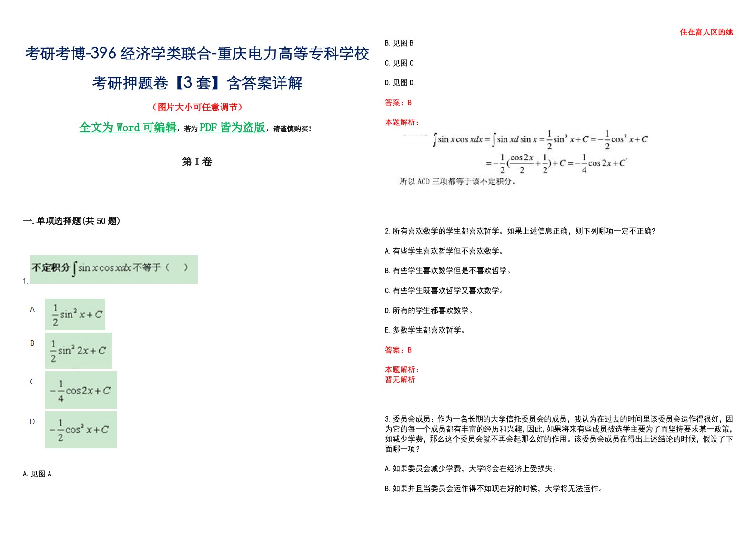Click the question 1 integral image
756x534 pixels.
[x=114, y=269]
